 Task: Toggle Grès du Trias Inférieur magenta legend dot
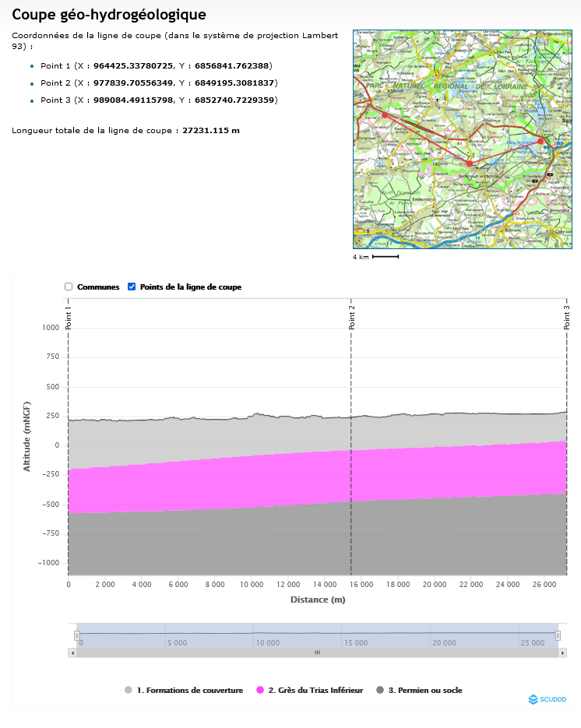pyautogui.click(x=260, y=690)
